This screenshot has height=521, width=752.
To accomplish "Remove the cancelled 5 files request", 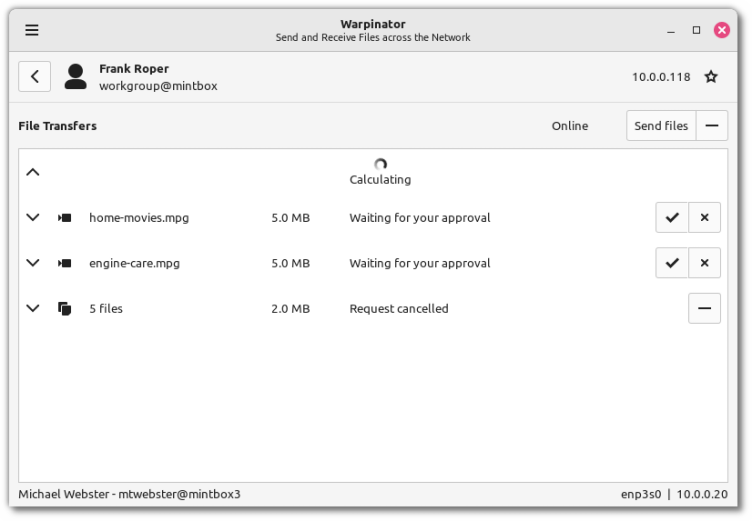I will [x=704, y=308].
